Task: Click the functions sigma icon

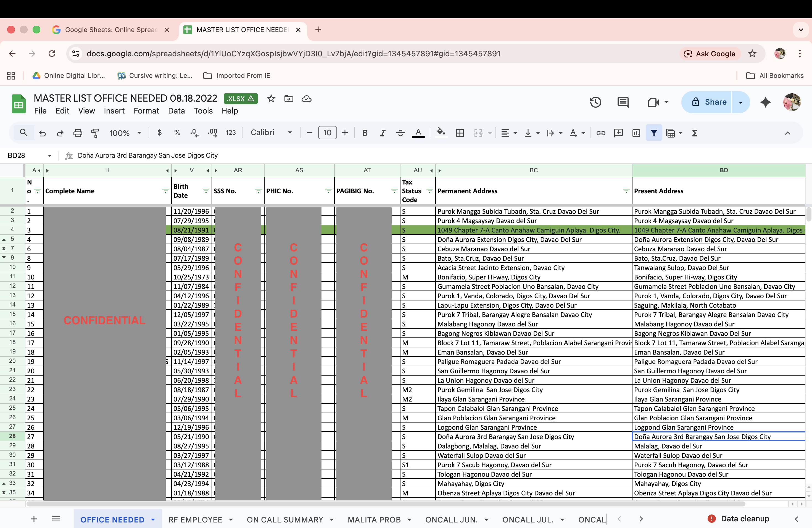Action: 694,133
